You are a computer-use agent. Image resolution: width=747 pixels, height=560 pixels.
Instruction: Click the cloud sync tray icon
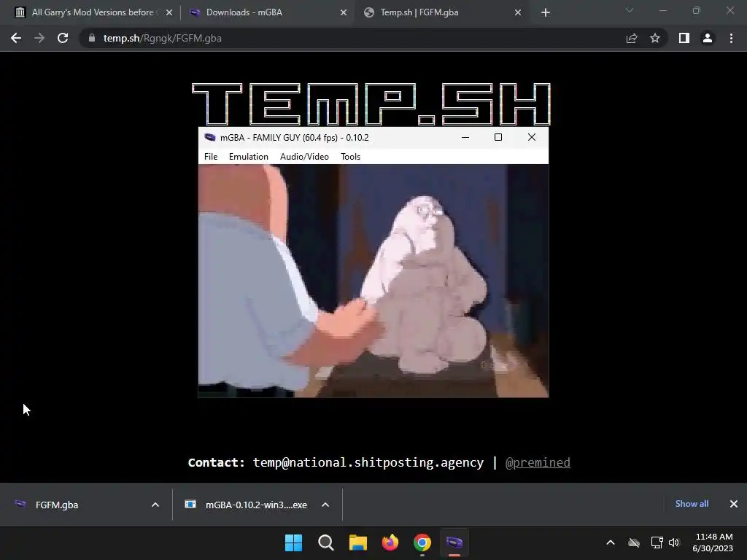point(634,542)
